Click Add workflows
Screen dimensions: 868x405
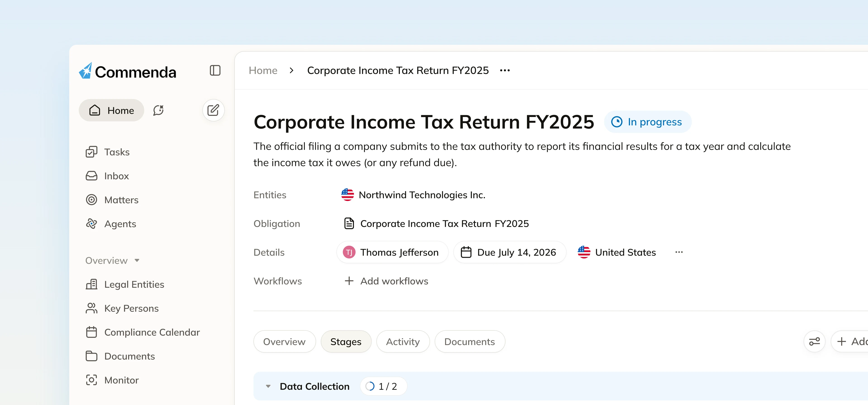coord(386,281)
